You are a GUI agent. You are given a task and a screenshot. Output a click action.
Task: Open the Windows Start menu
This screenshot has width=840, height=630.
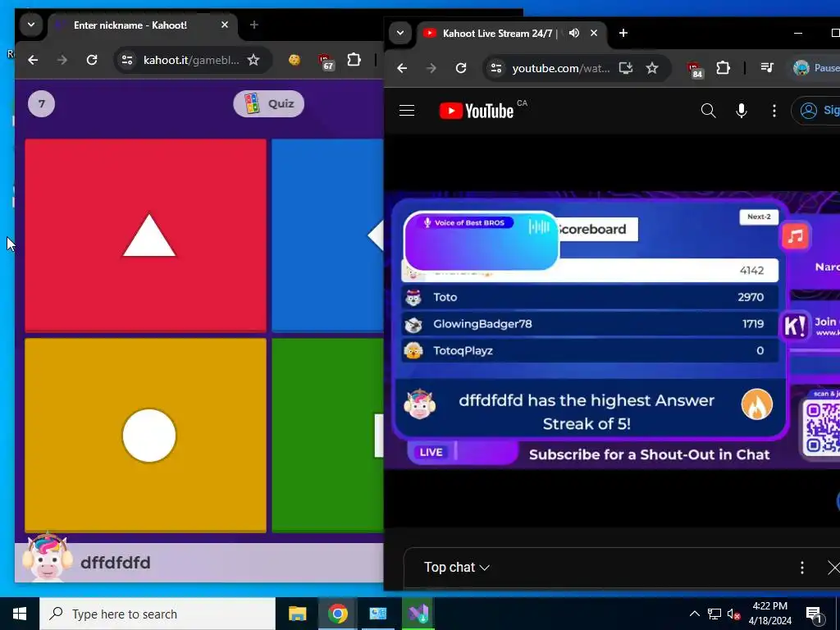[20, 614]
